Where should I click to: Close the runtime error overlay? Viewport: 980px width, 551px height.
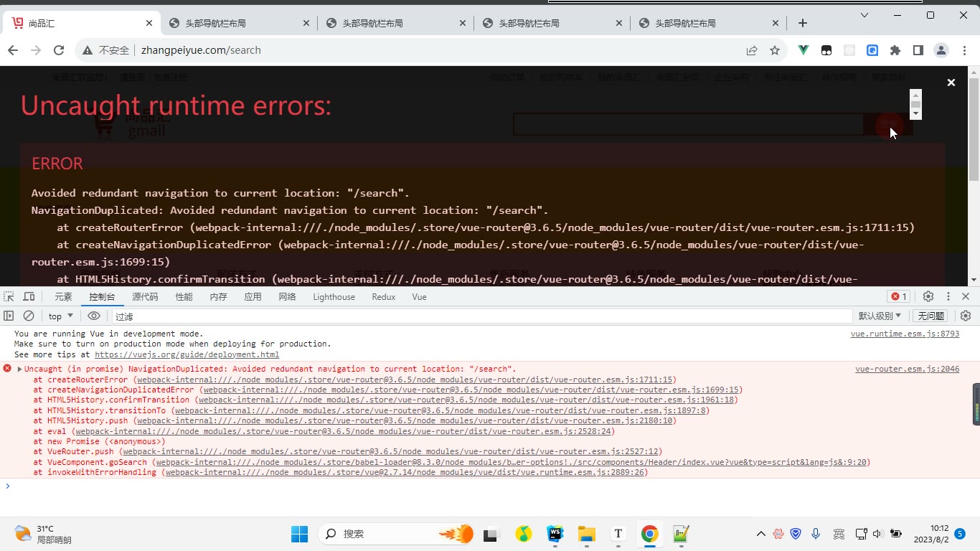pos(951,83)
